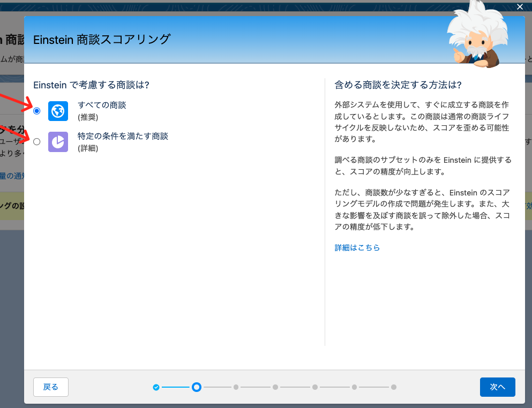Click the purple pie chart icon
Screen dimensions: 532x408
58,142
